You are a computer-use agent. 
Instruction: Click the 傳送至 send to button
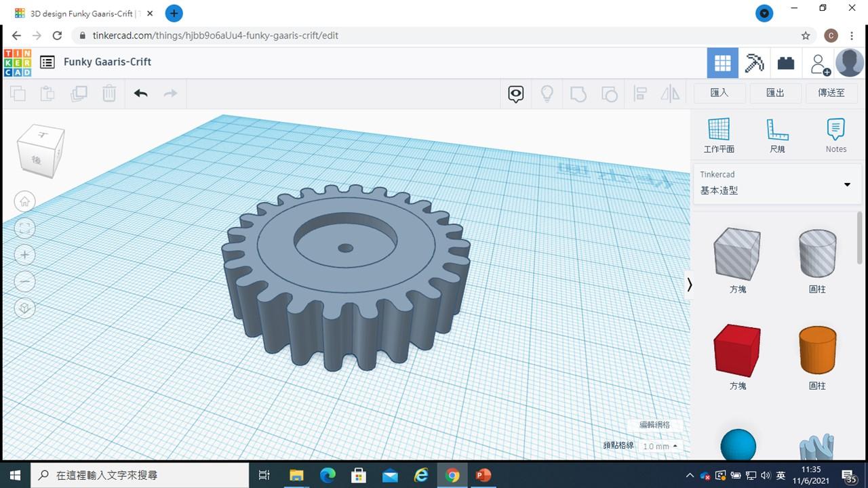(x=831, y=93)
